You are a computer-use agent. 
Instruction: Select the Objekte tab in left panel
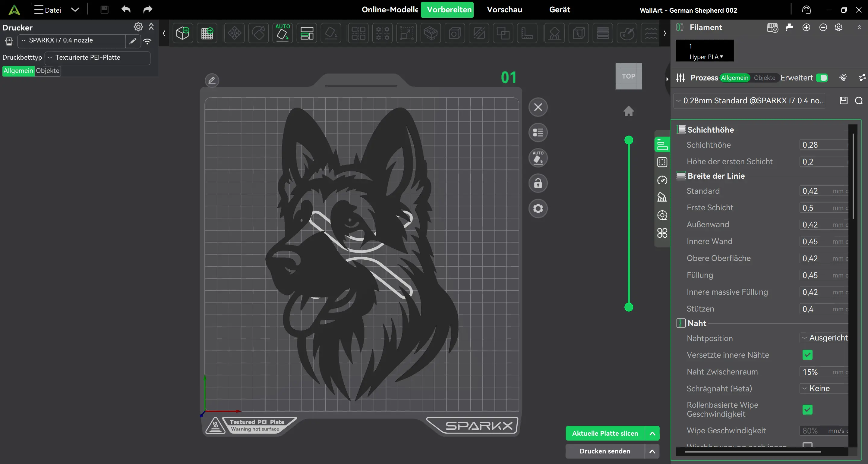coord(48,71)
